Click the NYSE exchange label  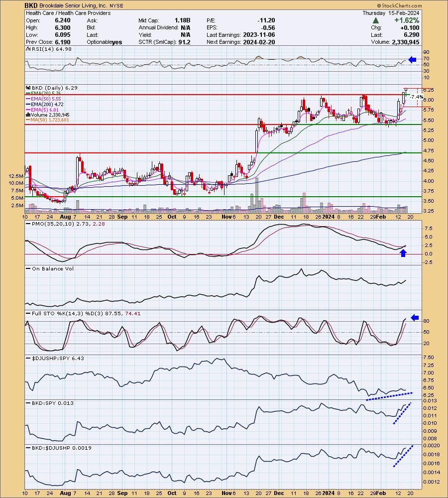tap(116, 5)
